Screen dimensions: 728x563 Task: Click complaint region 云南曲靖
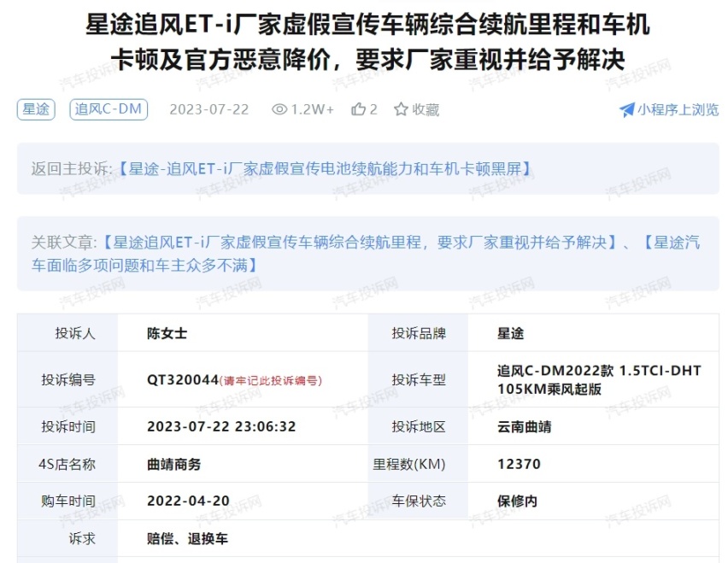pyautogui.click(x=524, y=426)
